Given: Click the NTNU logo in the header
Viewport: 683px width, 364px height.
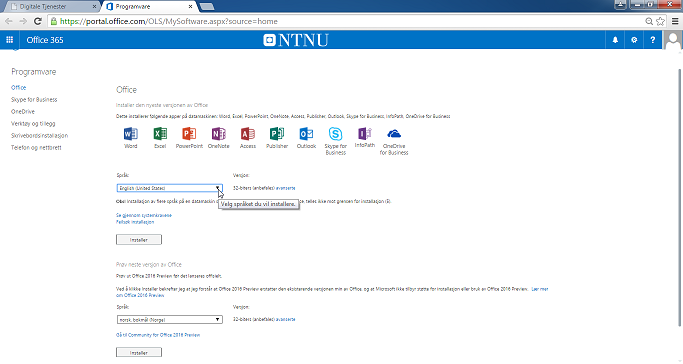Looking at the screenshot, I should tap(296, 40).
